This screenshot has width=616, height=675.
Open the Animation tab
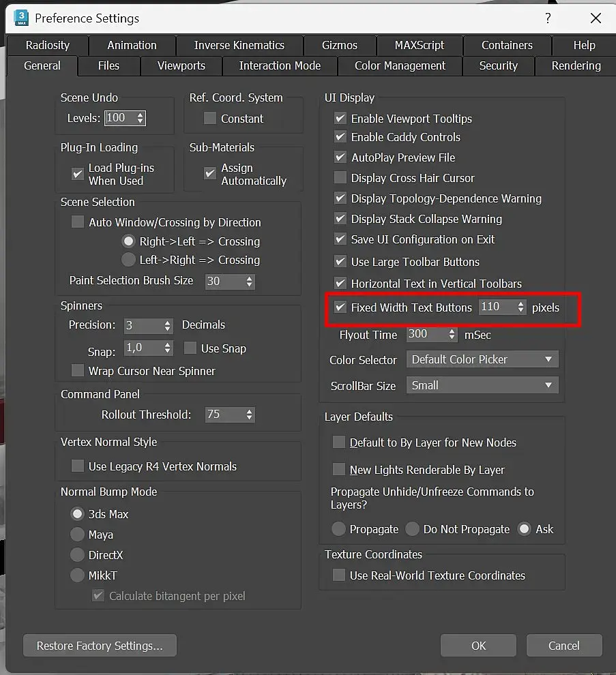pyautogui.click(x=132, y=45)
